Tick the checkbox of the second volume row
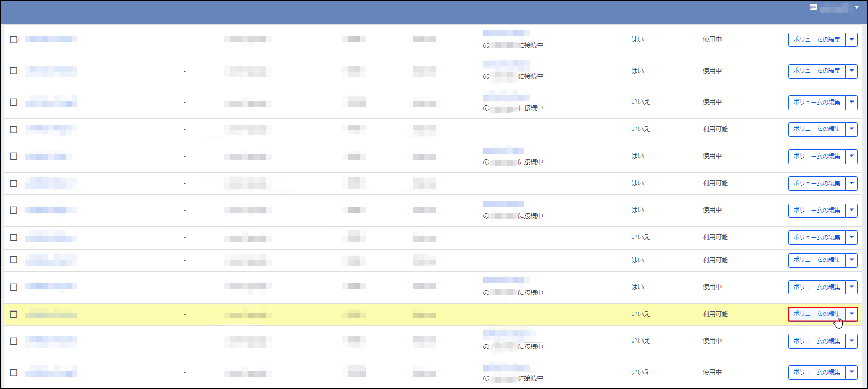 click(13, 71)
